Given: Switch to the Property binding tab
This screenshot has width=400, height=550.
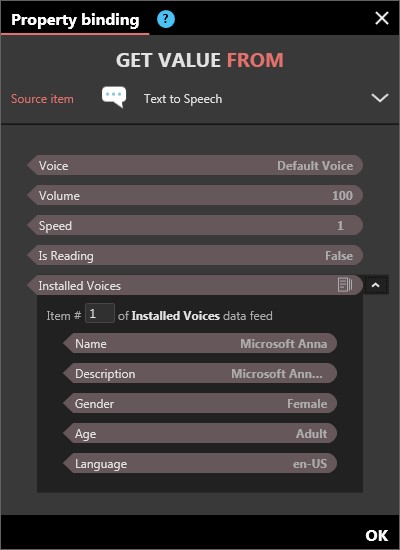Looking at the screenshot, I should pyautogui.click(x=75, y=20).
